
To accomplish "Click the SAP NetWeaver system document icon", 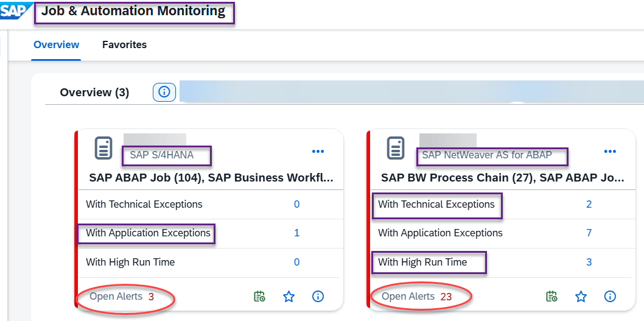I will click(x=396, y=149).
